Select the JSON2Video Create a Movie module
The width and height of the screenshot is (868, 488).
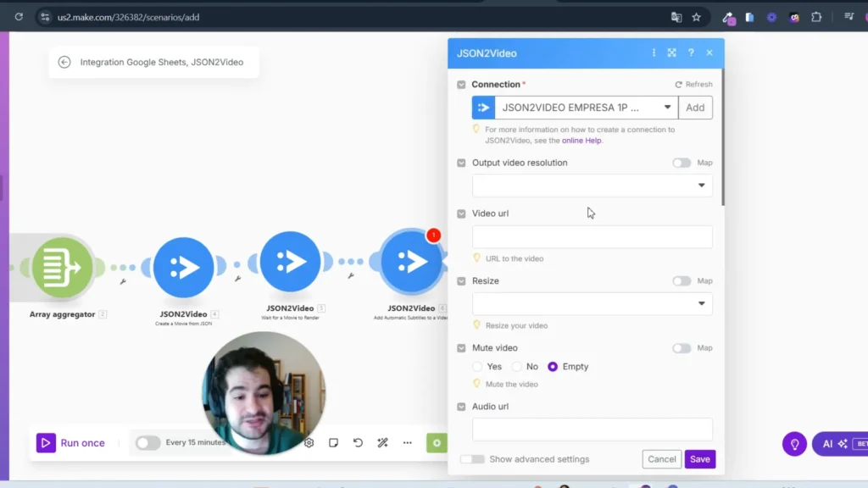pos(183,268)
